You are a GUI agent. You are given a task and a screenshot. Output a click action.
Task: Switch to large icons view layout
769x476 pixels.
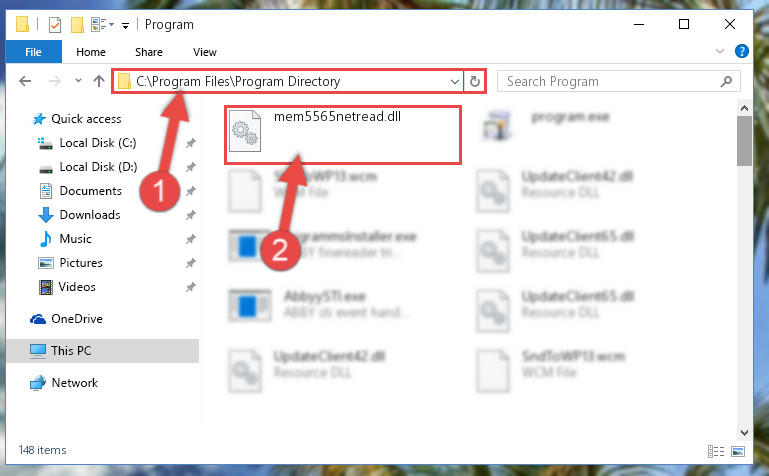tap(738, 451)
